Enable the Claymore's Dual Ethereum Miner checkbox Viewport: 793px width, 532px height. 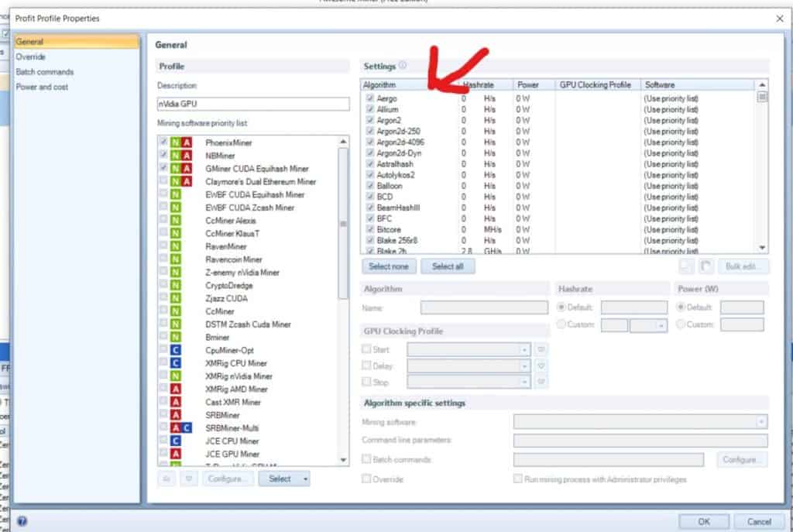pyautogui.click(x=163, y=180)
